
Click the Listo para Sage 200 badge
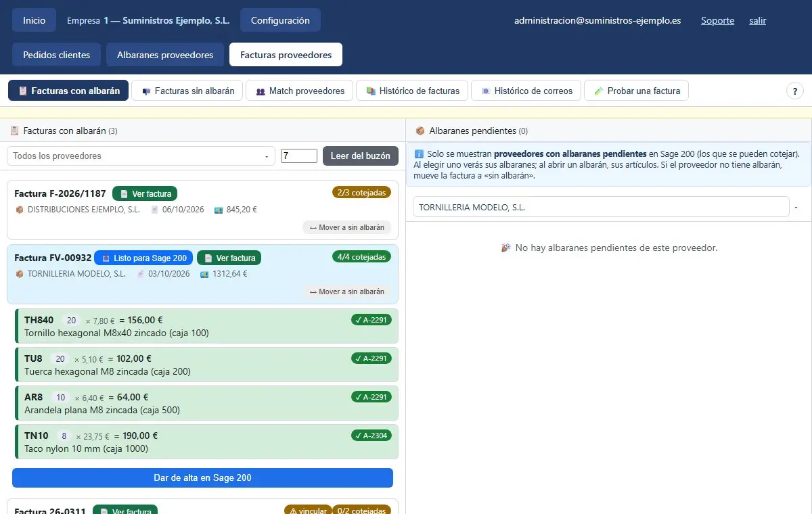click(x=143, y=258)
